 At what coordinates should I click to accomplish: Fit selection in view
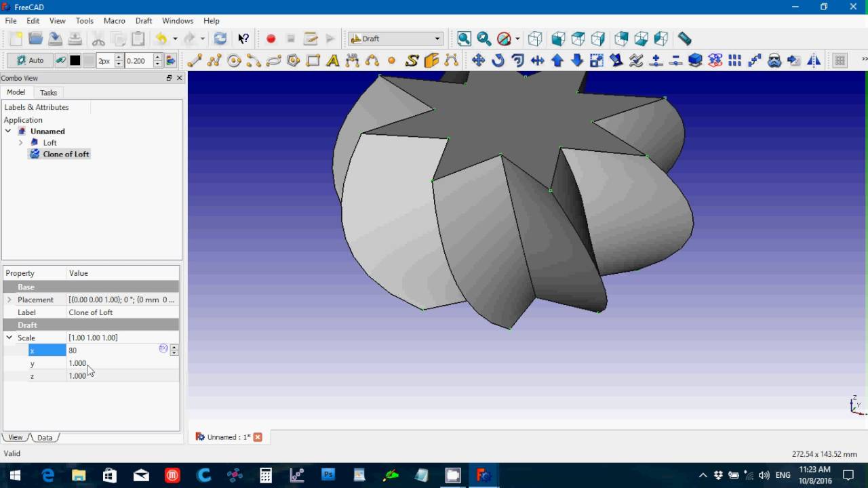pyautogui.click(x=484, y=39)
